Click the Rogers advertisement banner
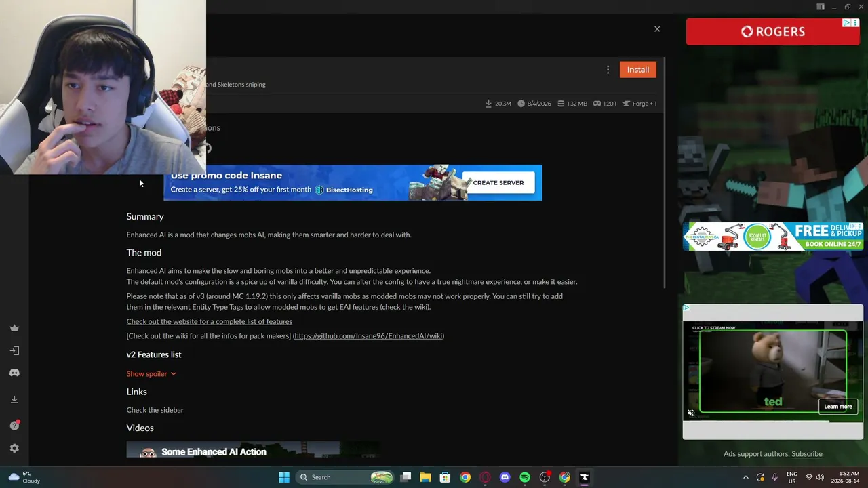868x488 pixels. [772, 32]
